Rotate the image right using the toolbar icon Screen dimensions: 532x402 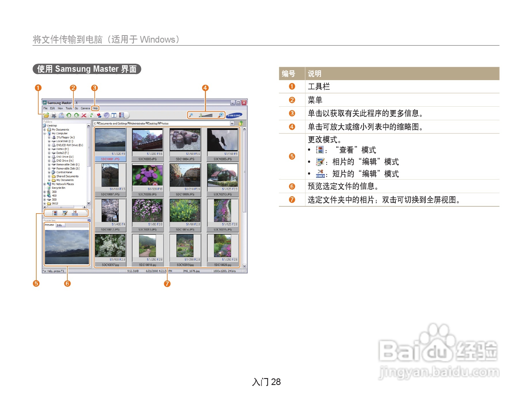(x=77, y=116)
